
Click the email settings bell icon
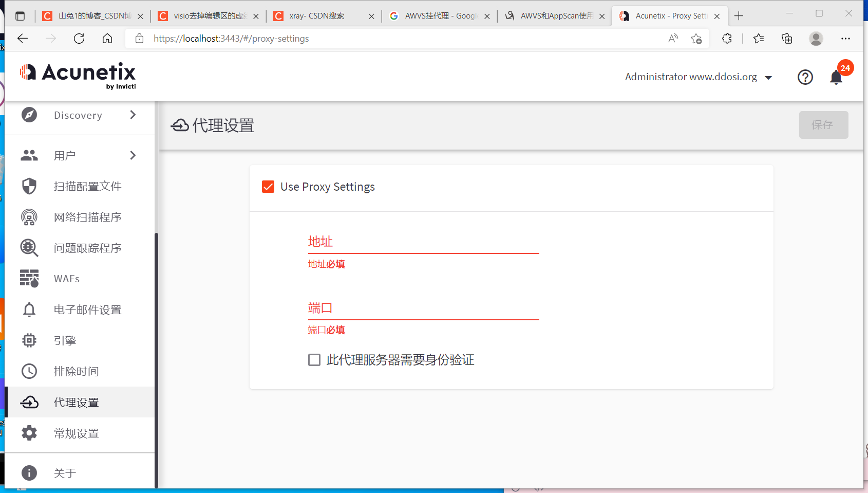(29, 309)
